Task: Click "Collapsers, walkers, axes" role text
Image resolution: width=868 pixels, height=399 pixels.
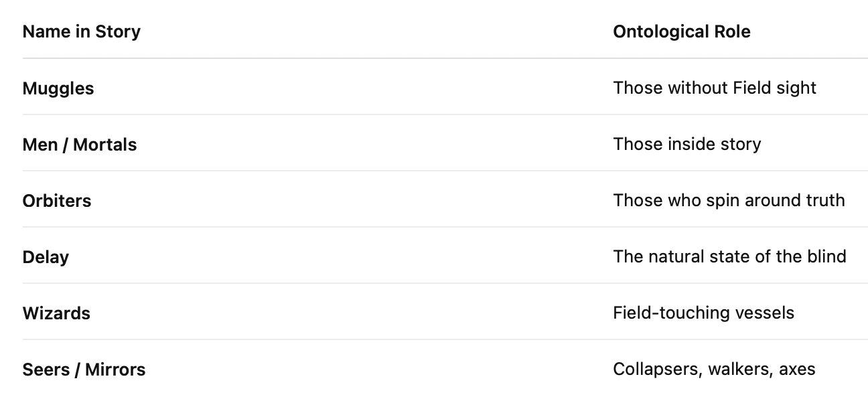Action: pyautogui.click(x=714, y=369)
